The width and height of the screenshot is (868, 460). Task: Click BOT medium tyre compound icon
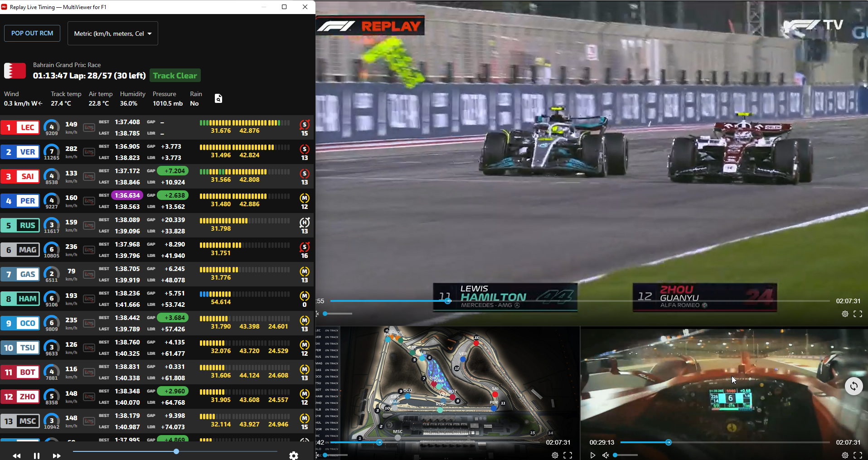click(x=305, y=369)
